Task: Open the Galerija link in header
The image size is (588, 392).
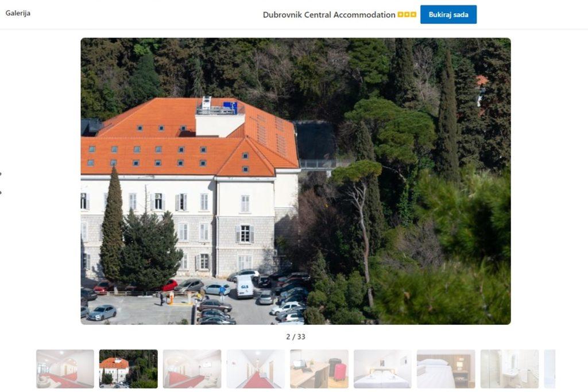Action: pos(18,13)
